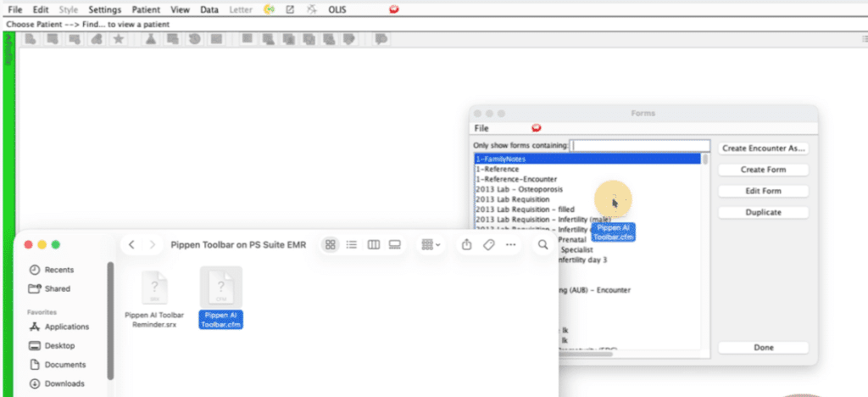Click the forms filter text field
Viewport: 868px width, 397px height.
tap(640, 146)
